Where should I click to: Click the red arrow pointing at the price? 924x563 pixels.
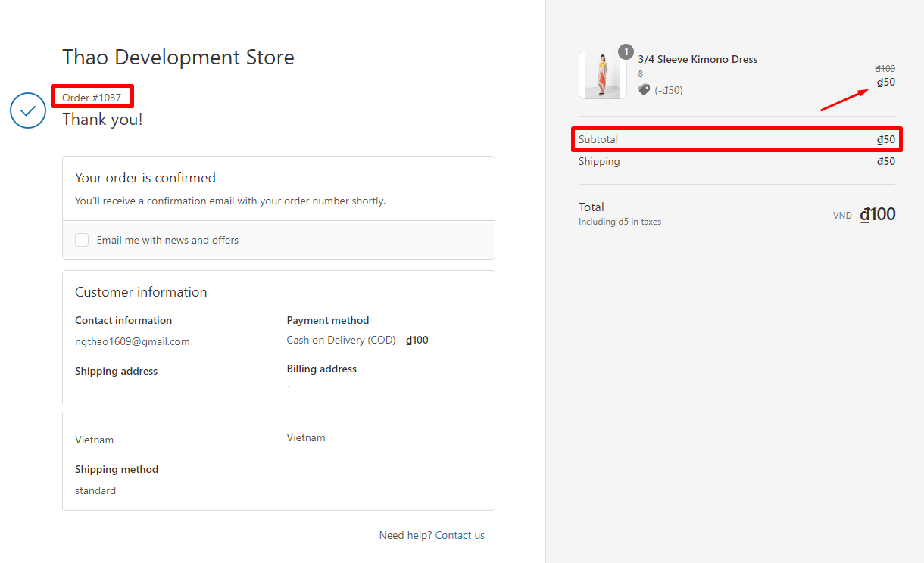pos(844,100)
